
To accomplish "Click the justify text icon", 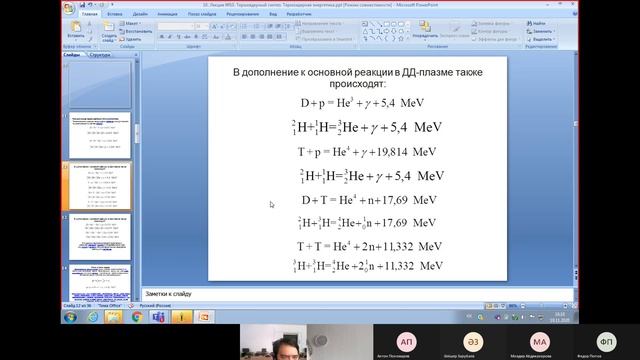I will 270,37.
